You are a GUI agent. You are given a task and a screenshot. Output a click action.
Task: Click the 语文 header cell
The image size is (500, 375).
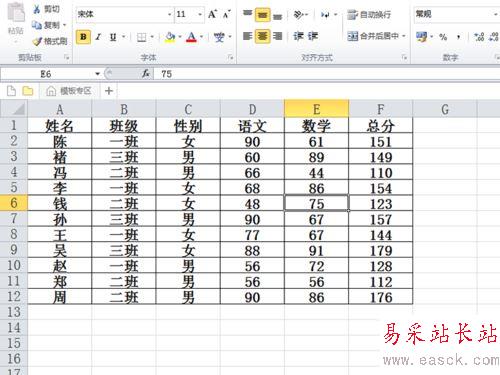252,125
